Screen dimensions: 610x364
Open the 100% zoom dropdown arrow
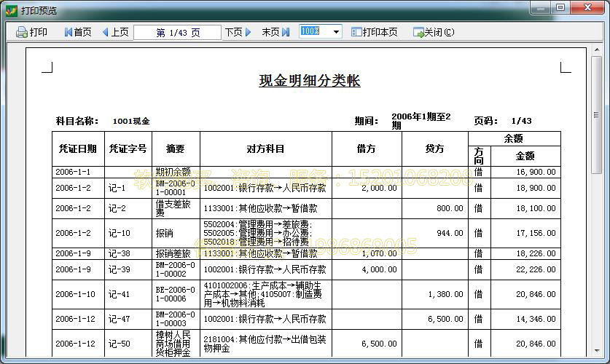coord(336,32)
